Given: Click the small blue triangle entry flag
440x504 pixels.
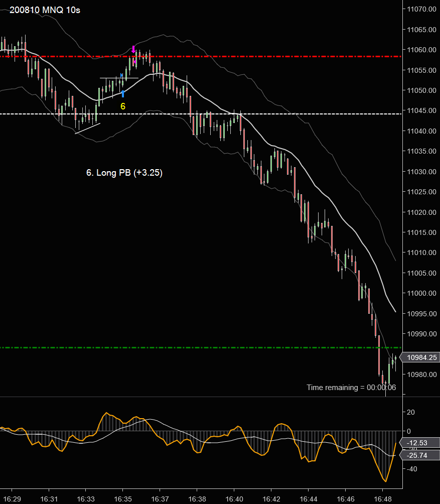Looking at the screenshot, I should (121, 75).
